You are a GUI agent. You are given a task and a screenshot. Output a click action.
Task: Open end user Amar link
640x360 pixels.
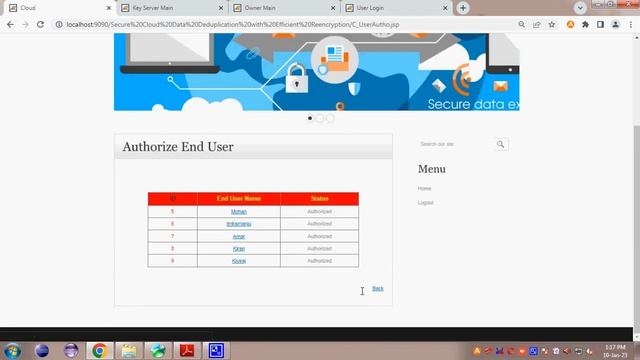click(239, 236)
